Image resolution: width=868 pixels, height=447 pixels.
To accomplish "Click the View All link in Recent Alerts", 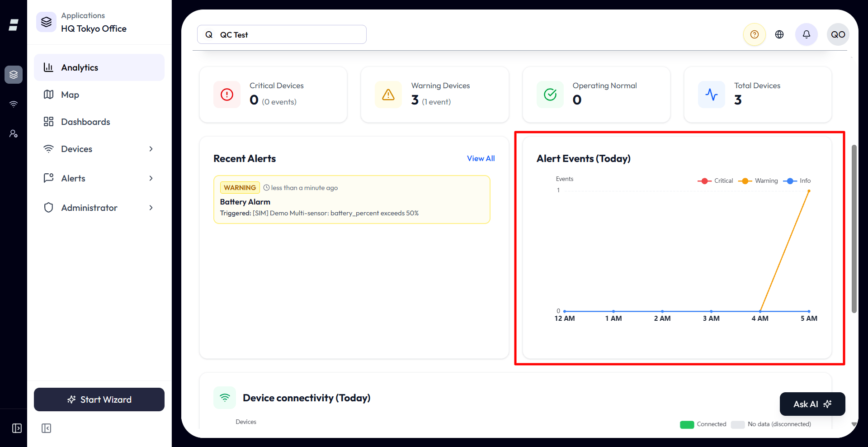I will (481, 158).
